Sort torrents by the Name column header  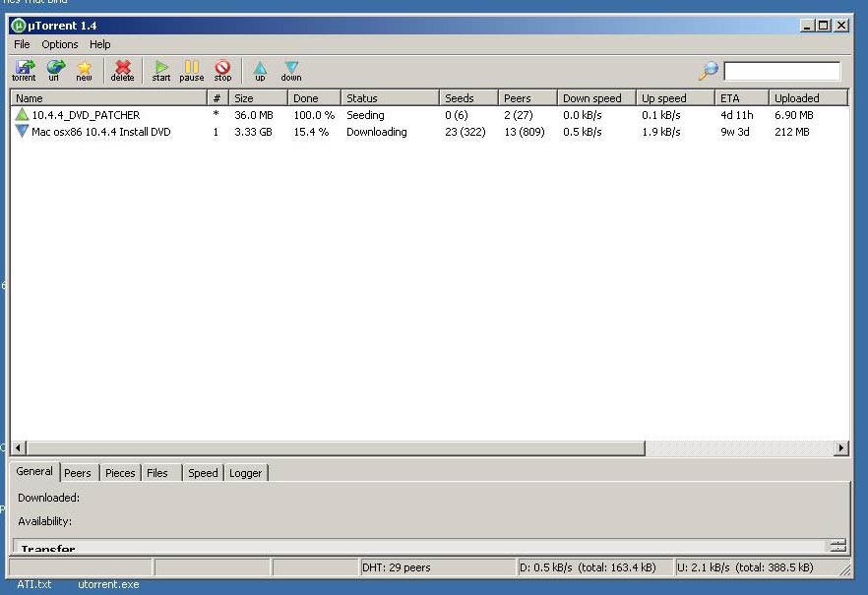[x=108, y=98]
